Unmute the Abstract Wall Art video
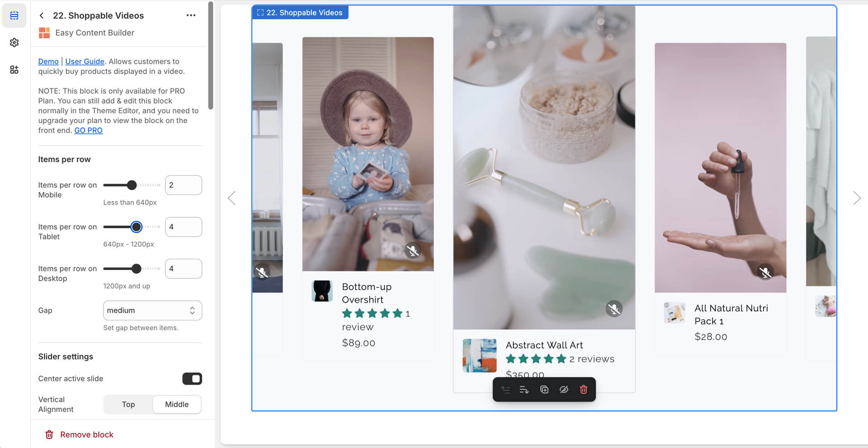This screenshot has height=448, width=868. [614, 309]
